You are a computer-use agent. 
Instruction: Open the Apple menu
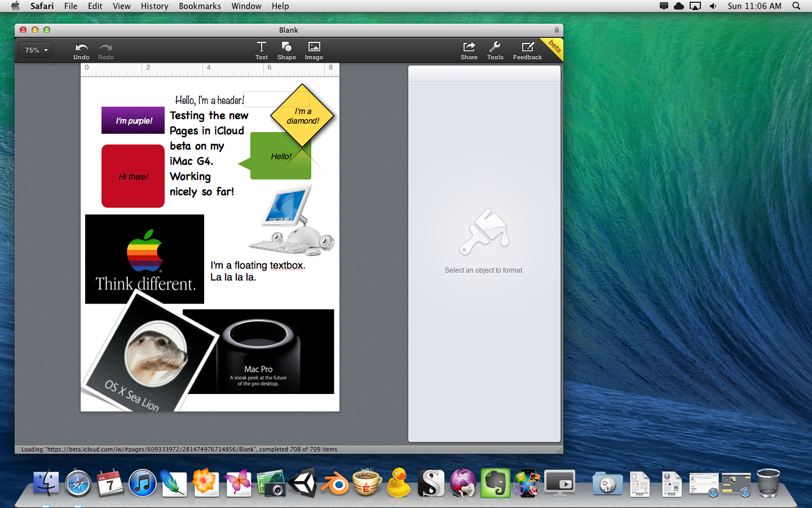point(15,6)
